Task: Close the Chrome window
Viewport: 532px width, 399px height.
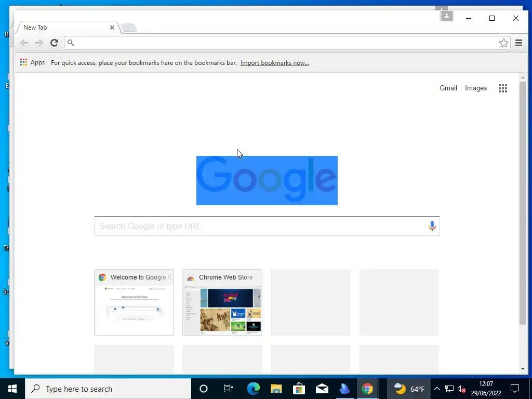Action: 516,18
